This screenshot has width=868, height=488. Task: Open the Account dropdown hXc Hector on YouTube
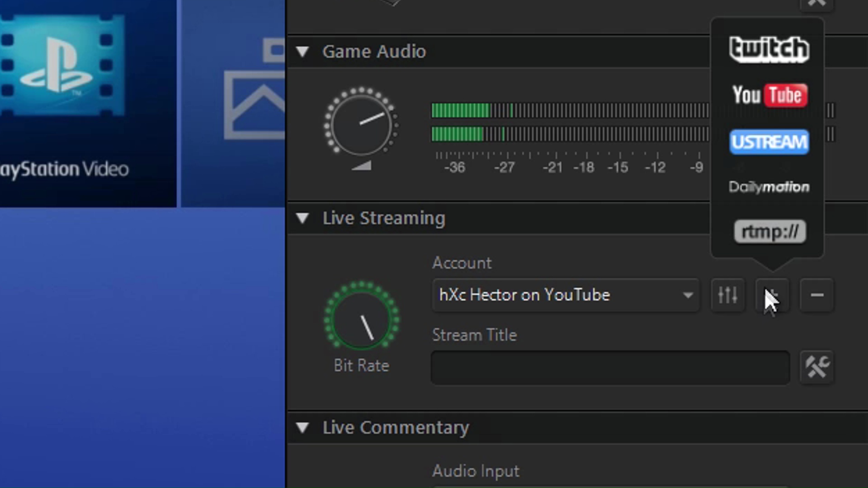click(x=566, y=295)
